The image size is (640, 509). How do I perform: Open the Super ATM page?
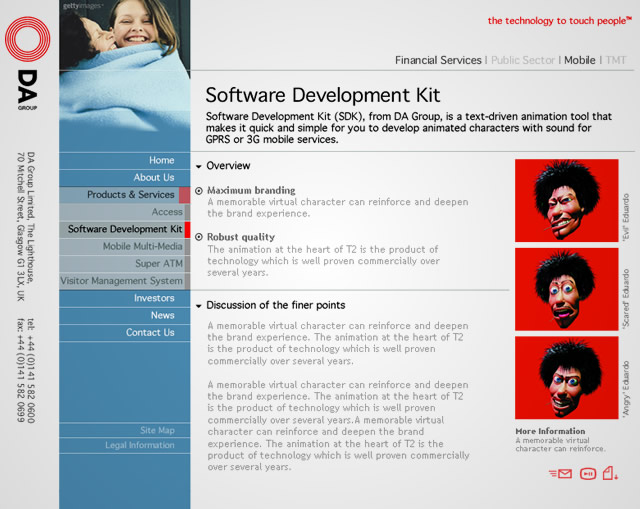pos(124,264)
